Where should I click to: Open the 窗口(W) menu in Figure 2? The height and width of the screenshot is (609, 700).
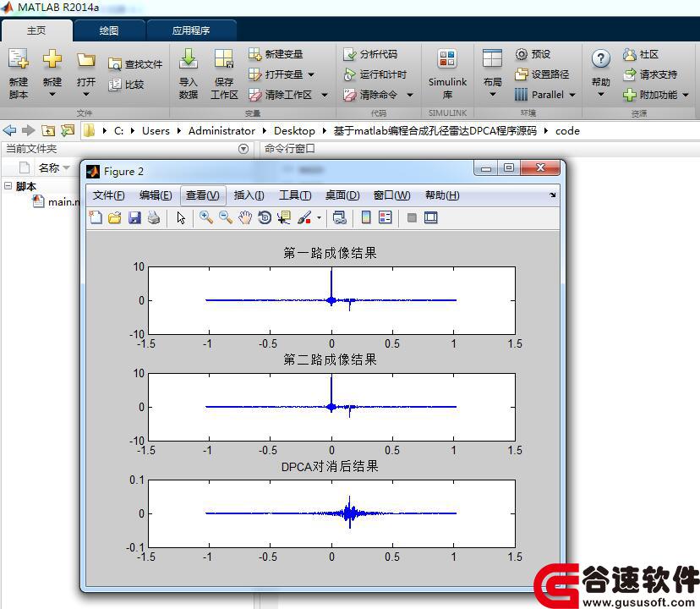[x=391, y=195]
